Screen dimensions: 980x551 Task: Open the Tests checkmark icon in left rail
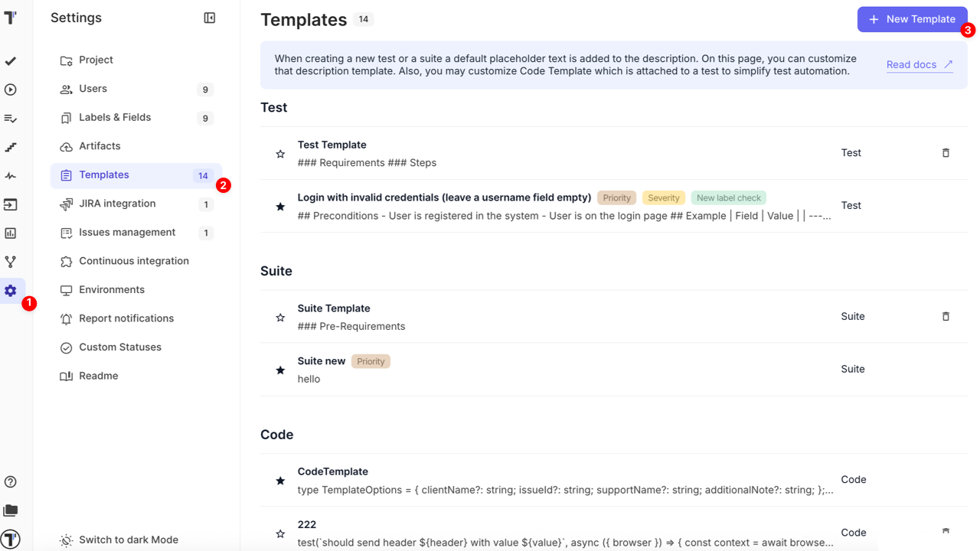11,61
